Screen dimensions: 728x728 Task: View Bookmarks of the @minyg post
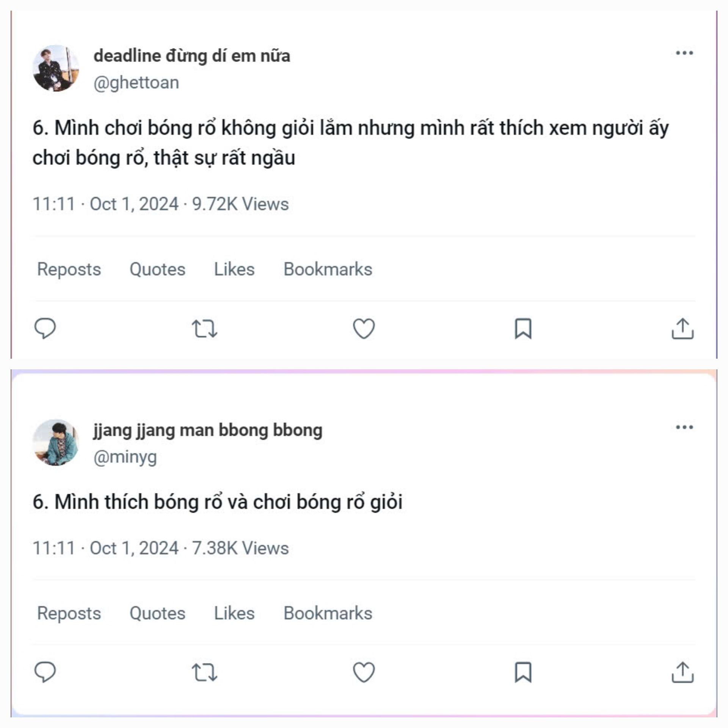click(x=328, y=613)
